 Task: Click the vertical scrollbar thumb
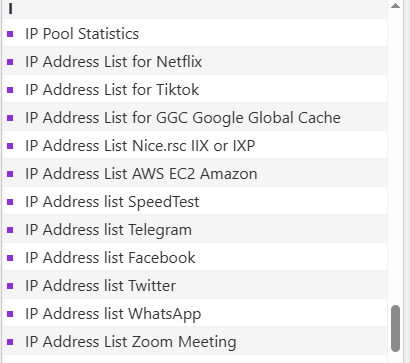[x=395, y=328]
